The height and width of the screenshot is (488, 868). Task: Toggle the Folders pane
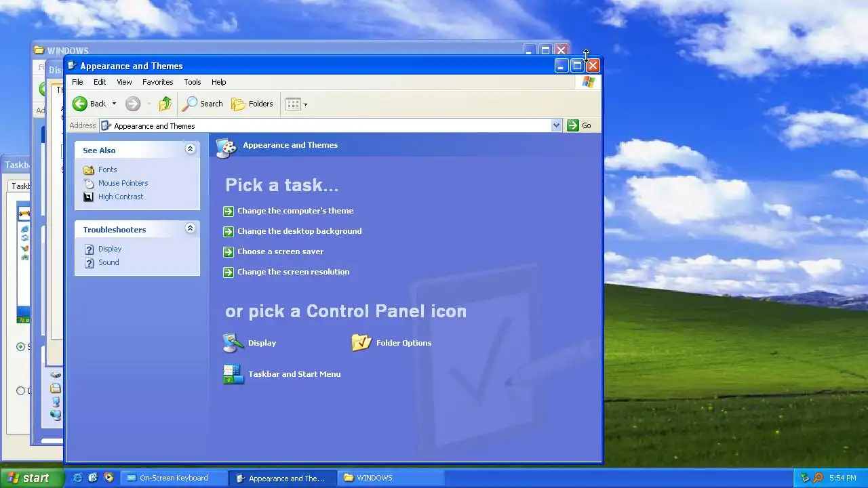[x=252, y=104]
